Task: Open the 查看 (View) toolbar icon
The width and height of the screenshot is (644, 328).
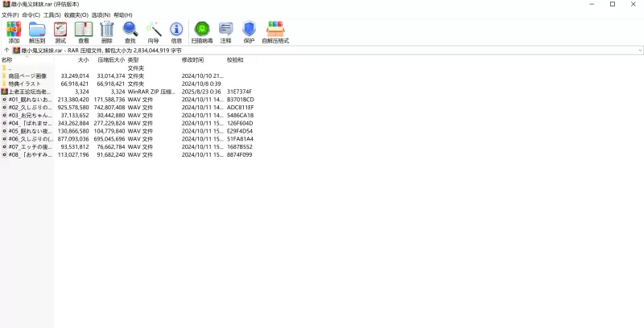Action: (83, 32)
